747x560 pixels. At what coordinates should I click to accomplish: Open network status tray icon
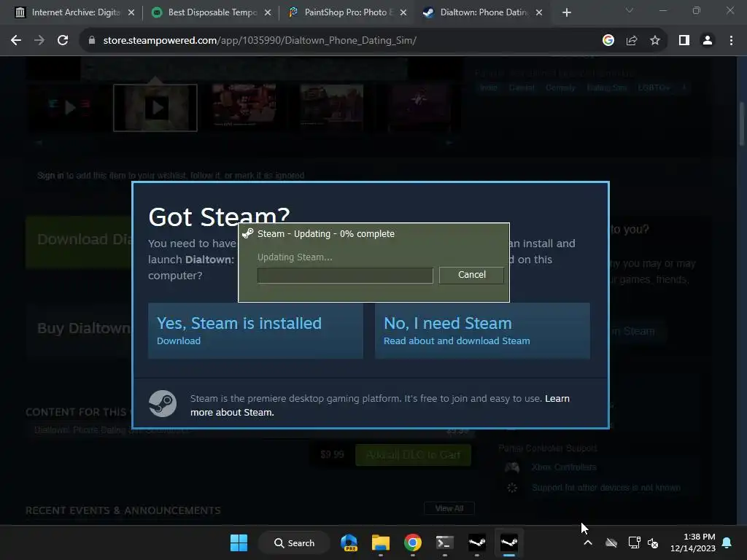[634, 542]
